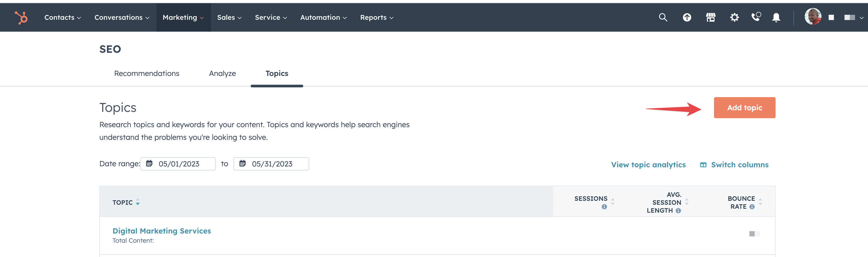The height and width of the screenshot is (257, 868).
Task: Expand the Sales menu chevron
Action: 239,17
